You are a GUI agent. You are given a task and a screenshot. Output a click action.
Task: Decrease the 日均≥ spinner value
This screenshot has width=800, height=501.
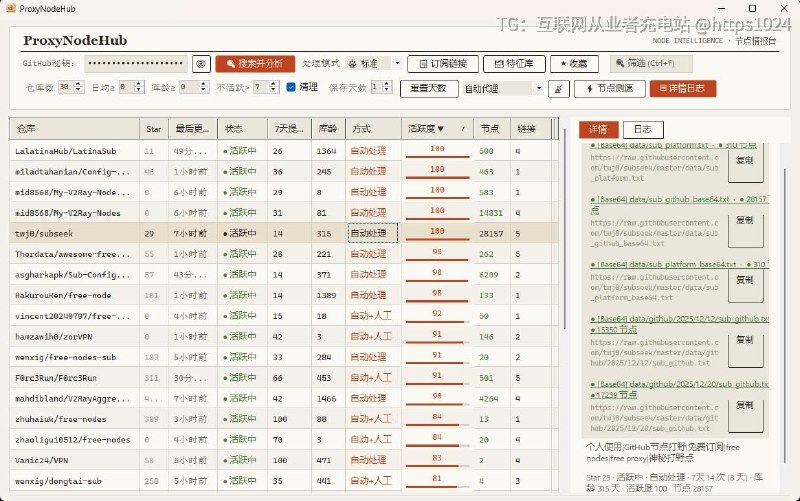[x=139, y=90]
